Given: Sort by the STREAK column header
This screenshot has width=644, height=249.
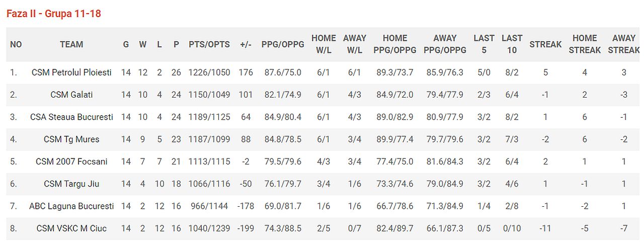Looking at the screenshot, I should tap(545, 44).
